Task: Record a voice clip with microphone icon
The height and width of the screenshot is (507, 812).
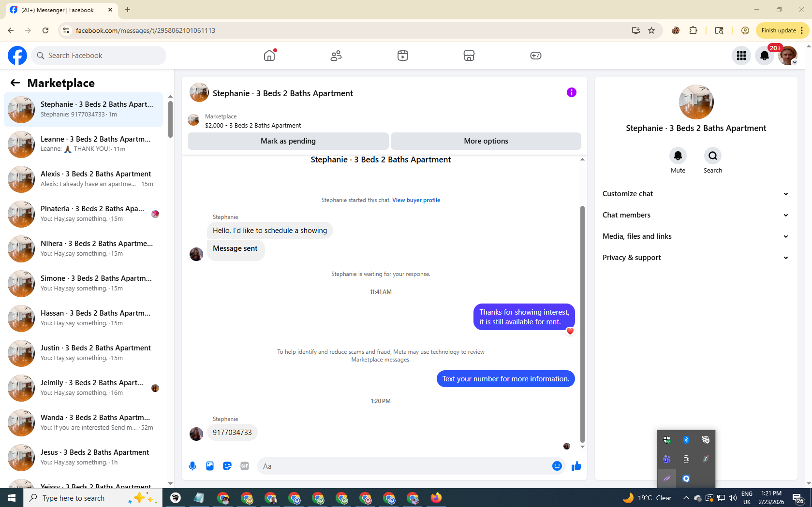Action: [192, 466]
